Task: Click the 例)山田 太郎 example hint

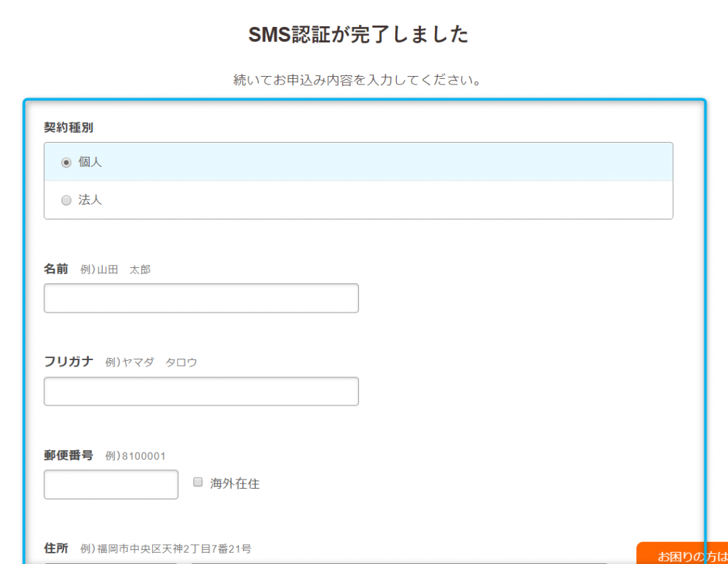Action: coord(116,270)
